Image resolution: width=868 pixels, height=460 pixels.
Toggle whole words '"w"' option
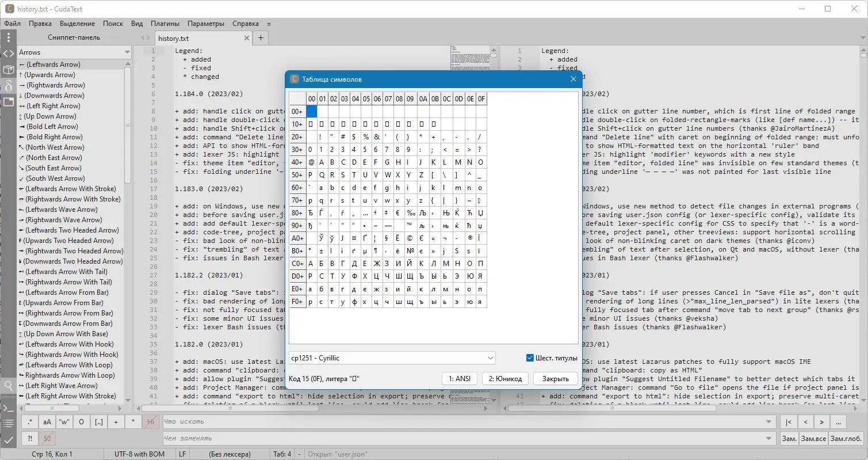[x=64, y=422]
